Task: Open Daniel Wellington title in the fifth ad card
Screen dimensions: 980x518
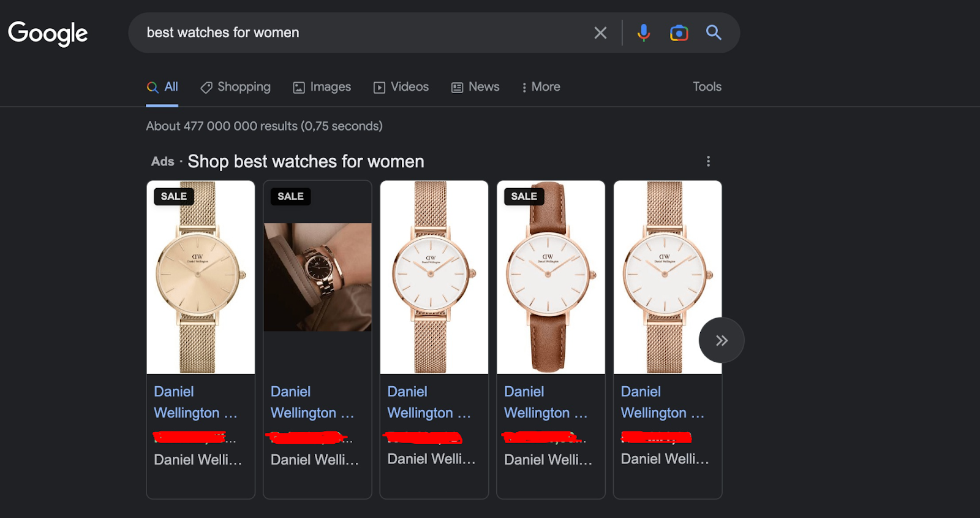Action: [663, 402]
